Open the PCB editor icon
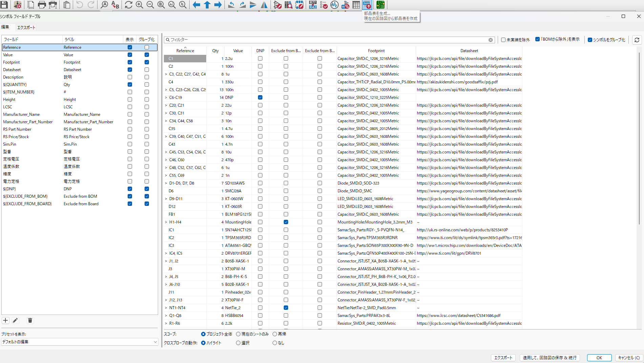 tap(380, 5)
